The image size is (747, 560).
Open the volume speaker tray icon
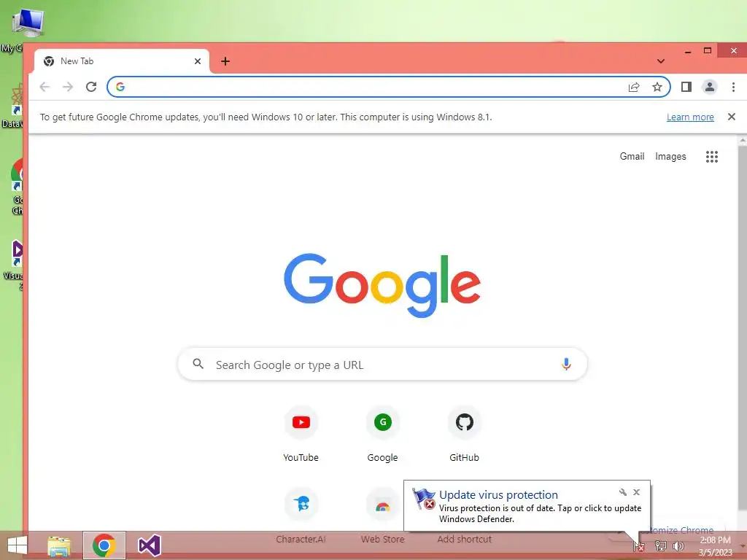click(x=678, y=545)
